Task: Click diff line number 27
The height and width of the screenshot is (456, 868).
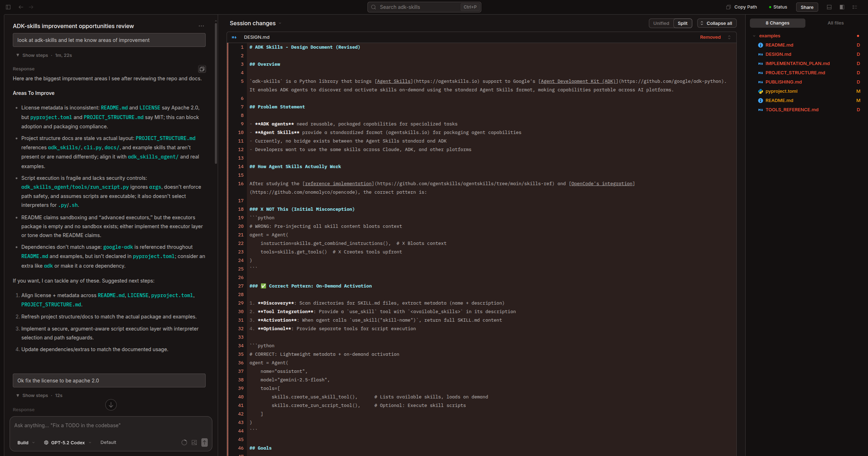Action: (241, 286)
